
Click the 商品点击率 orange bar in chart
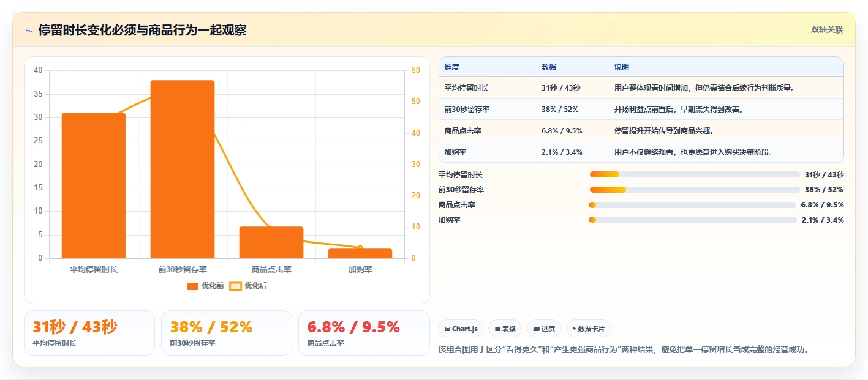[271, 242]
